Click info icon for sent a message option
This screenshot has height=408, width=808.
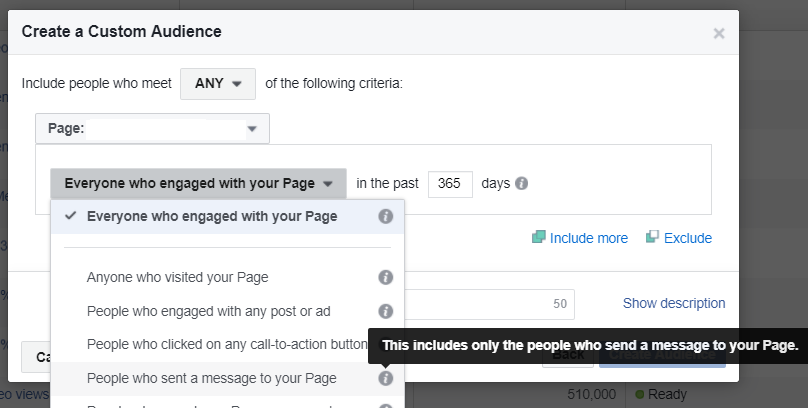click(x=385, y=378)
